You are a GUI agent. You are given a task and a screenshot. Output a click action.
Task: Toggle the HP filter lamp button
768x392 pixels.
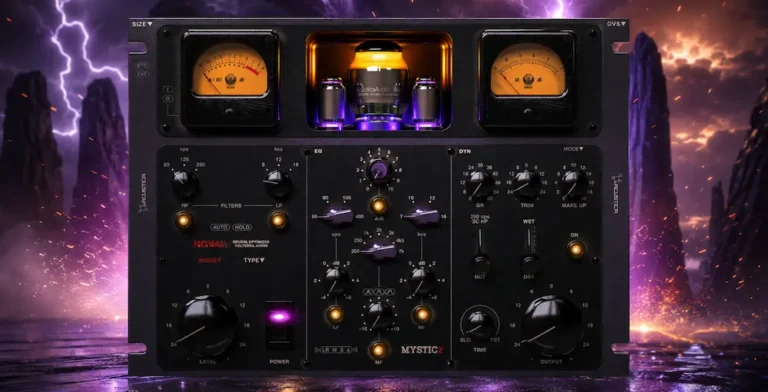click(183, 220)
